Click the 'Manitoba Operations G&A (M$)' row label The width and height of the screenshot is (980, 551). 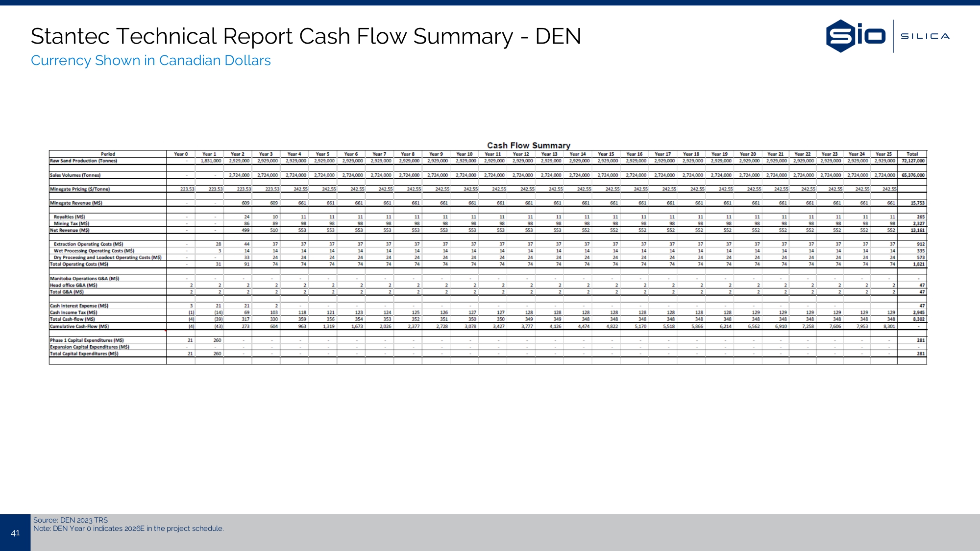[84, 278]
